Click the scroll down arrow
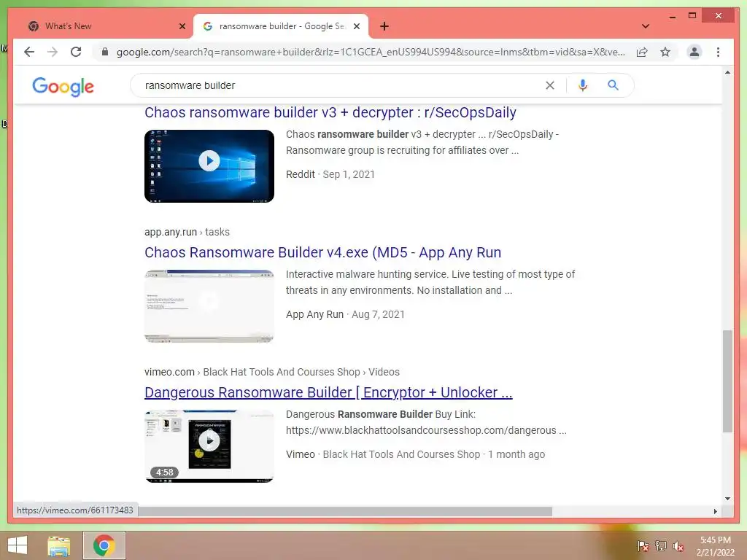The image size is (747, 560). pyautogui.click(x=727, y=499)
